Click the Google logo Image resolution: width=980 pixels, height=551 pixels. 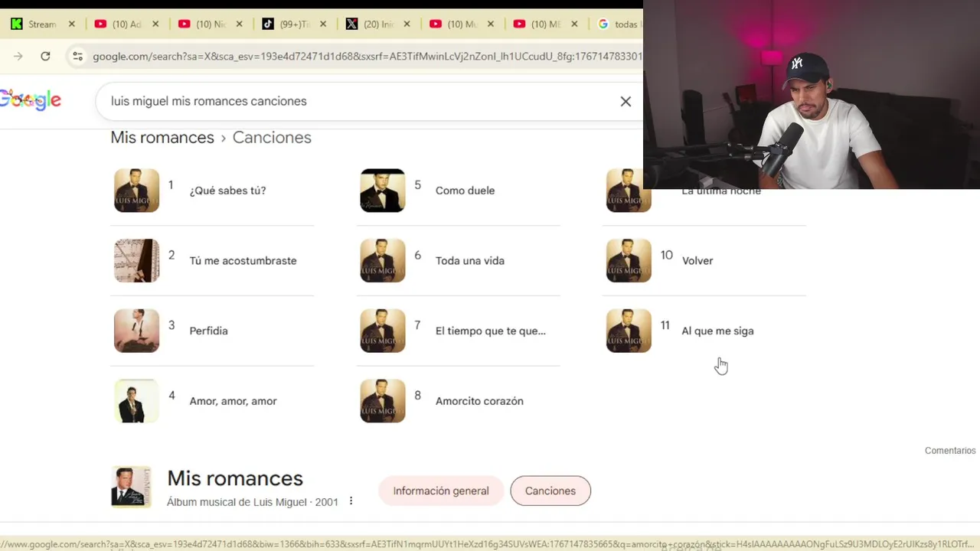(31, 99)
